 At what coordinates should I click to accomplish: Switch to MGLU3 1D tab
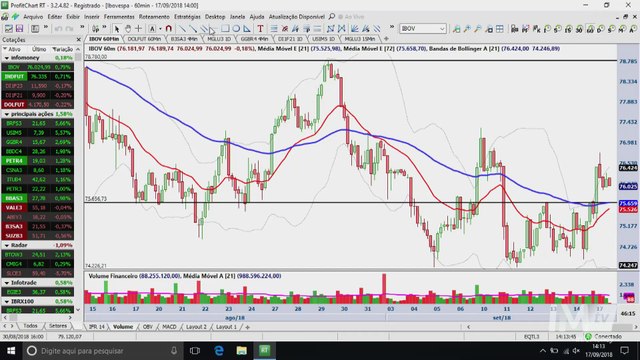click(x=219, y=39)
